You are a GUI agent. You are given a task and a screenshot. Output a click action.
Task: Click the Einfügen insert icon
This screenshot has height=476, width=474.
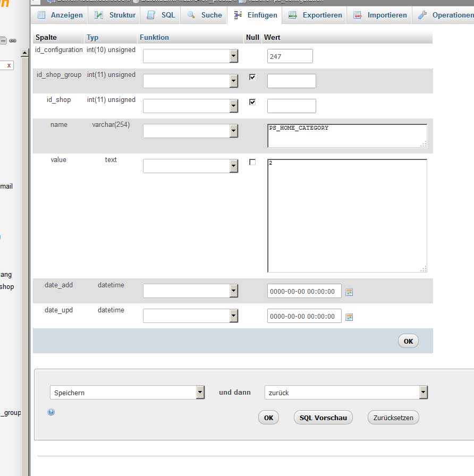click(238, 14)
